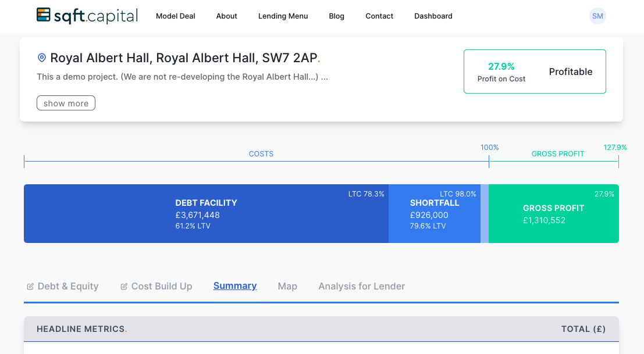The width and height of the screenshot is (644, 354).
Task: Open the Lending Menu nav item
Action: 283,16
